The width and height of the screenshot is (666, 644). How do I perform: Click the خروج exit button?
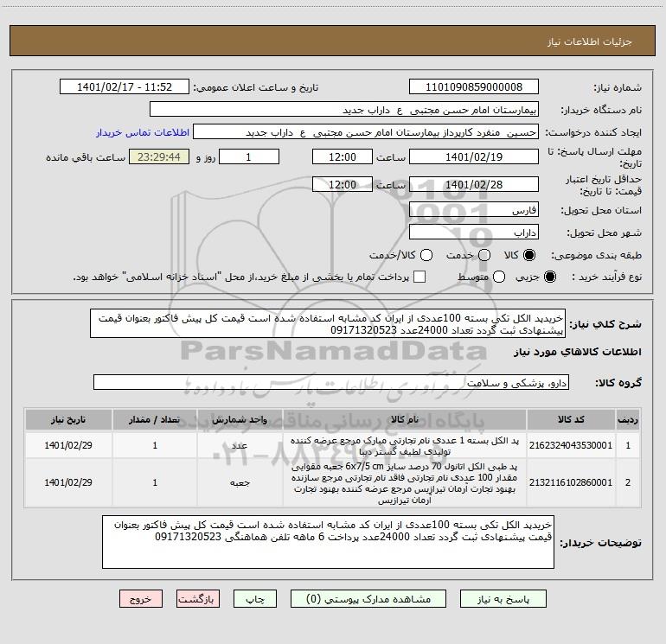coord(141,599)
